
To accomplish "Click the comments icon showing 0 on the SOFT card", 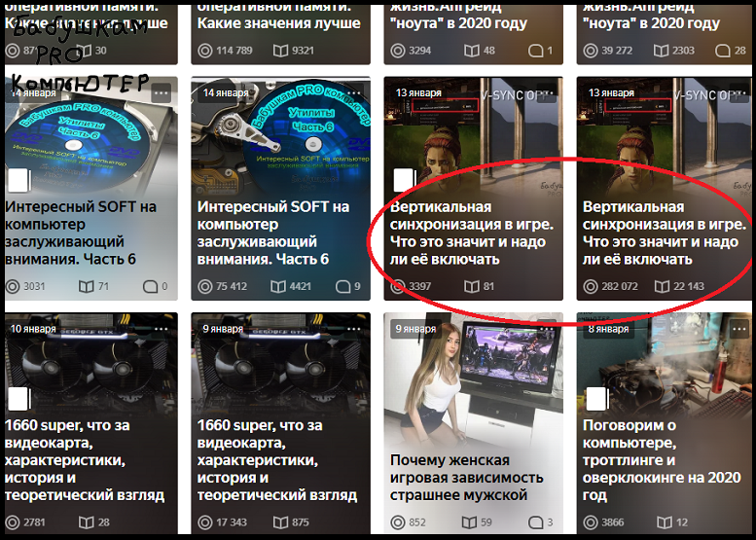I will tap(151, 287).
